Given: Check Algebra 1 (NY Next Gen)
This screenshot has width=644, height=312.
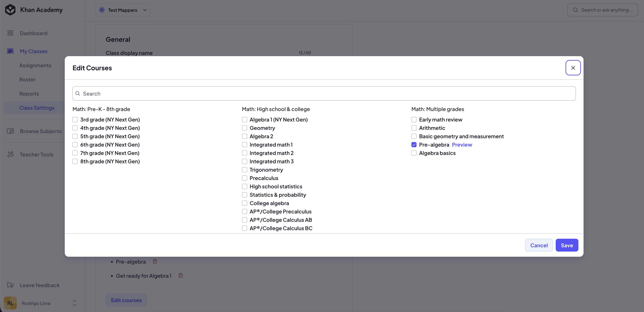Looking at the screenshot, I should 244,119.
